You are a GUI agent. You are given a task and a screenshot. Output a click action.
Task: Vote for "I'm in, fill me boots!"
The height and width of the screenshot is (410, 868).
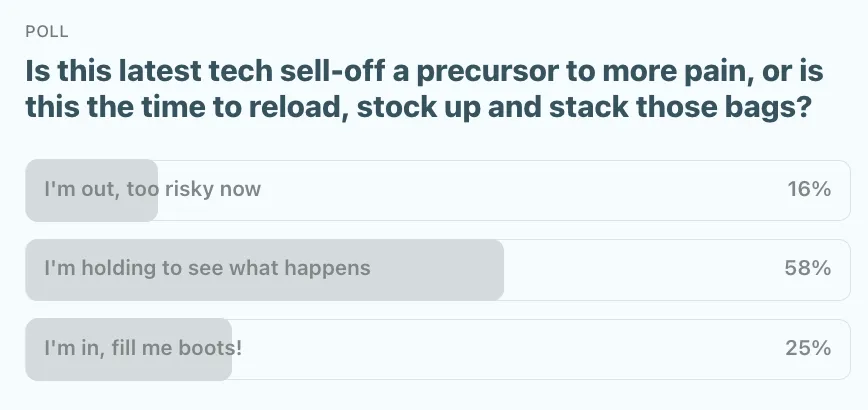[143, 348]
